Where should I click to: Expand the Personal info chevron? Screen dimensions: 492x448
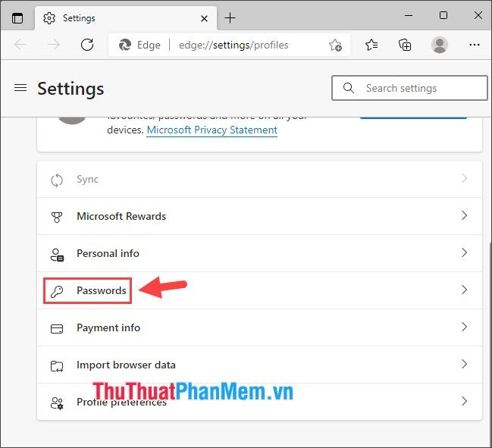pos(465,252)
